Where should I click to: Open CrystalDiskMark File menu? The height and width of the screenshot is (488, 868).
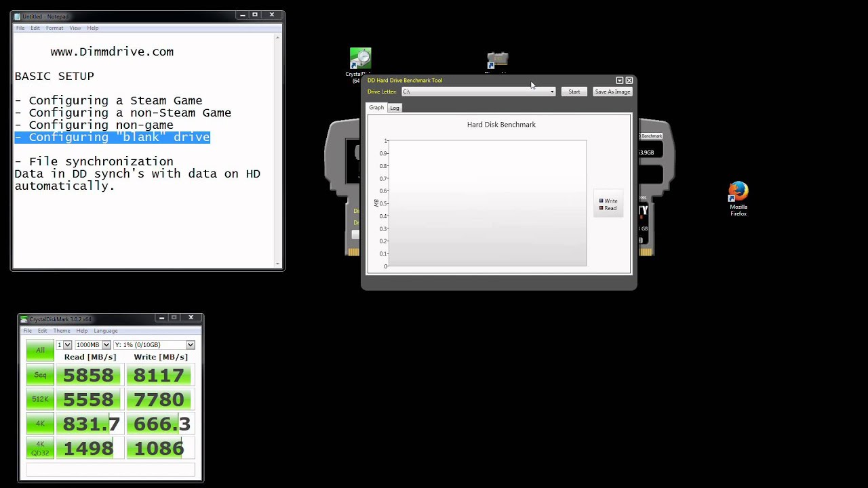tap(27, 331)
